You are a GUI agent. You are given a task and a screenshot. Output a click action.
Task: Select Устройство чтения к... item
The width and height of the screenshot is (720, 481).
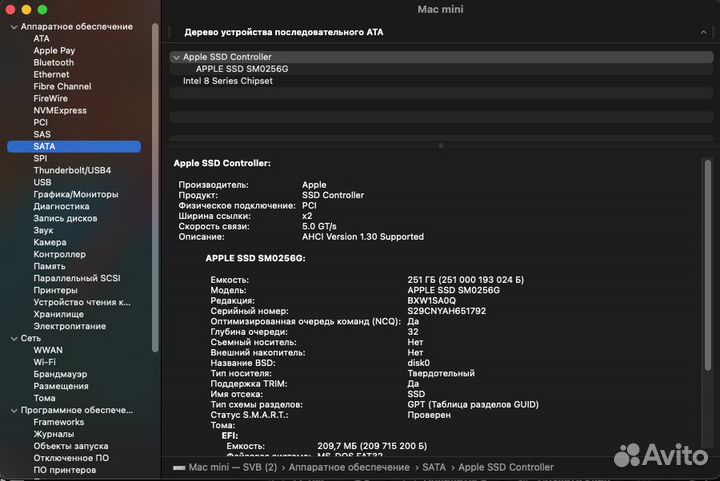pyautogui.click(x=82, y=302)
